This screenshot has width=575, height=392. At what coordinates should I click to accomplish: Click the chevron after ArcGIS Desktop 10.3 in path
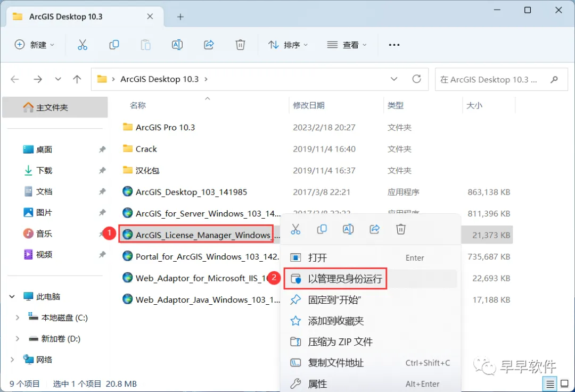[x=206, y=79]
